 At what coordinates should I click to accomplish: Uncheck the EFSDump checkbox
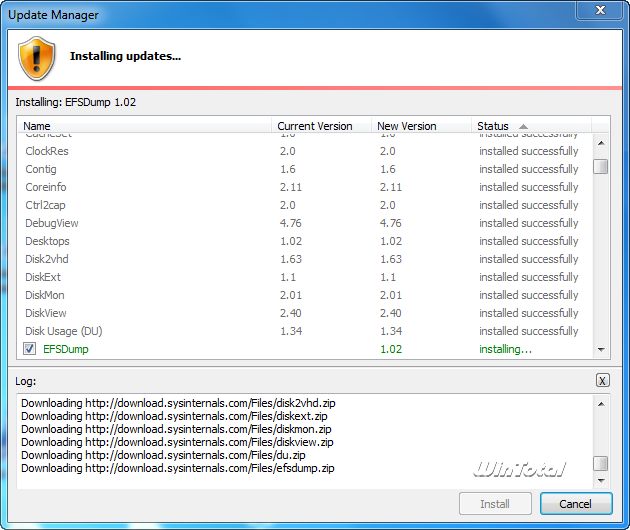pos(29,349)
